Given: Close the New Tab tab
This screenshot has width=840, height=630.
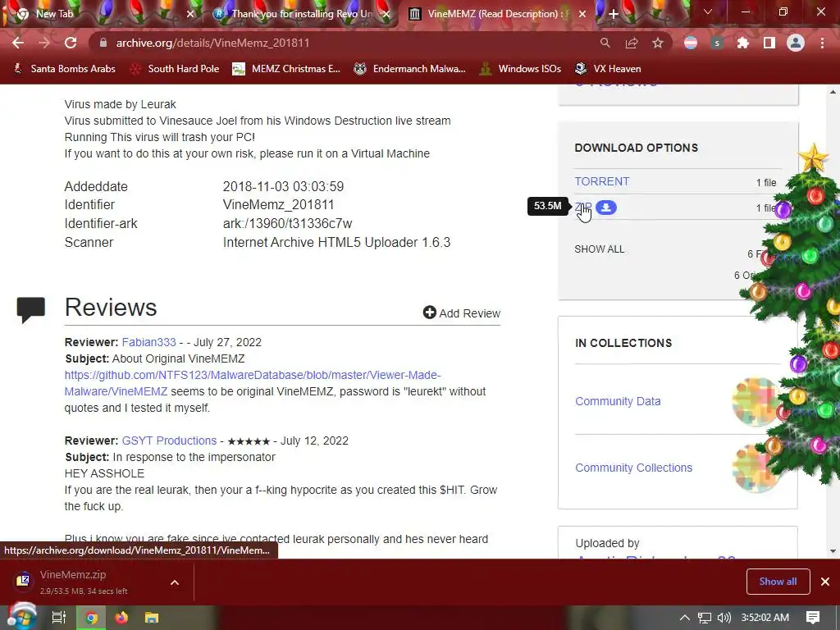Looking at the screenshot, I should click(190, 14).
